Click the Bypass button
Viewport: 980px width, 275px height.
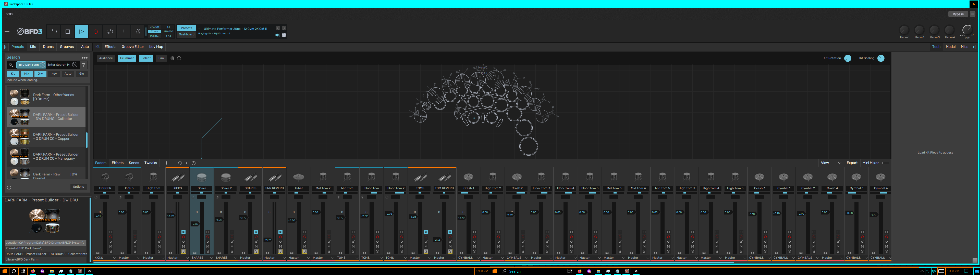tap(958, 14)
